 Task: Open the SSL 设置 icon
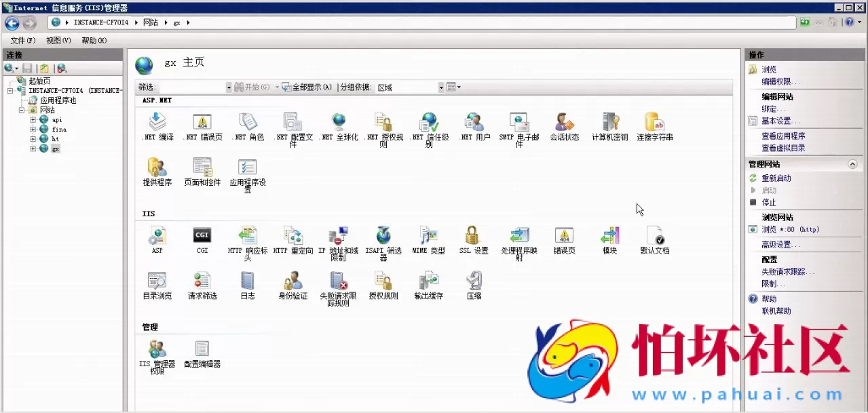coord(473,236)
